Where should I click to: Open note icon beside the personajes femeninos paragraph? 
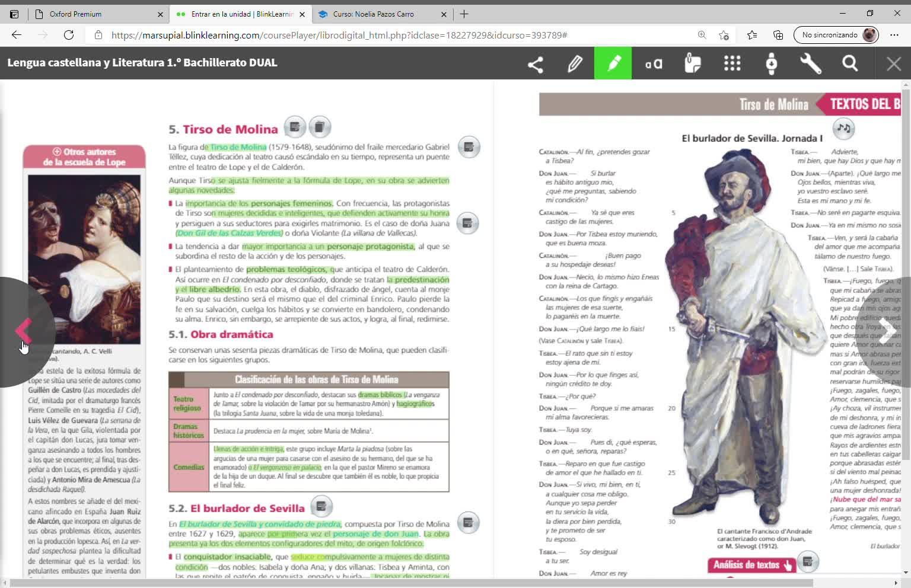coord(467,223)
